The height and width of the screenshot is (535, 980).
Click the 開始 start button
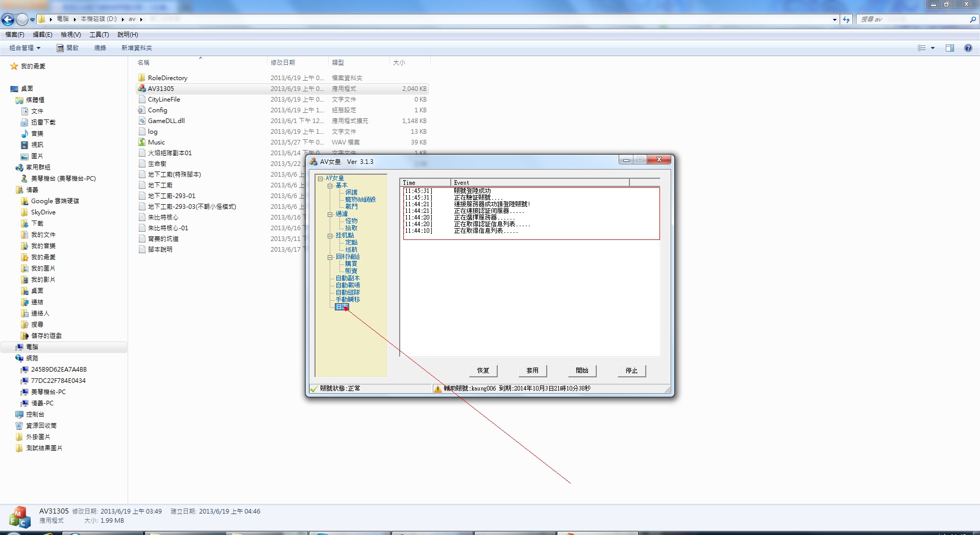(582, 371)
